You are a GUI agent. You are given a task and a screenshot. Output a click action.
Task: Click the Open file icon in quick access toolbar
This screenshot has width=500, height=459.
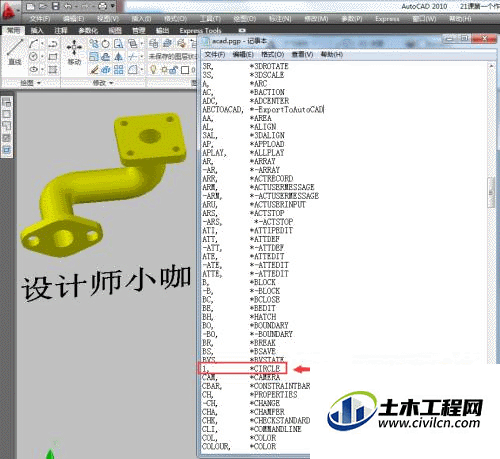43,6
